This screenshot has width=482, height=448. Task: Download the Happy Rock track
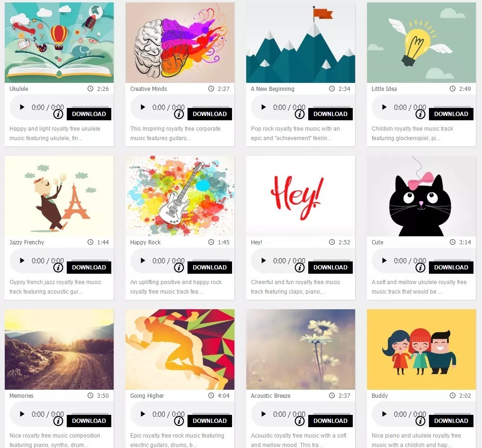coord(210,268)
